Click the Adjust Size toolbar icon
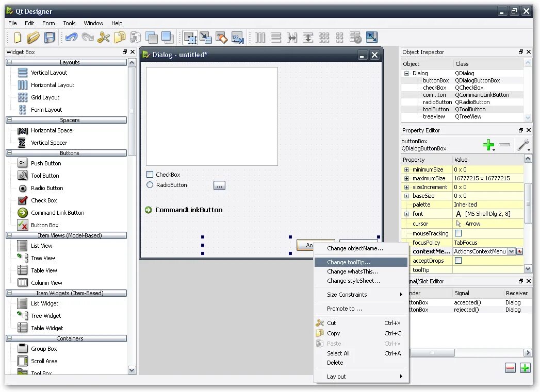The image size is (540, 392). [371, 37]
